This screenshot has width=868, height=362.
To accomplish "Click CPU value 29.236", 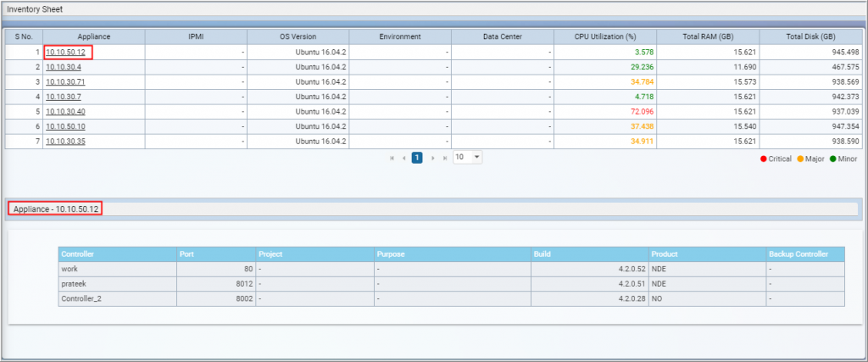I will (x=643, y=67).
